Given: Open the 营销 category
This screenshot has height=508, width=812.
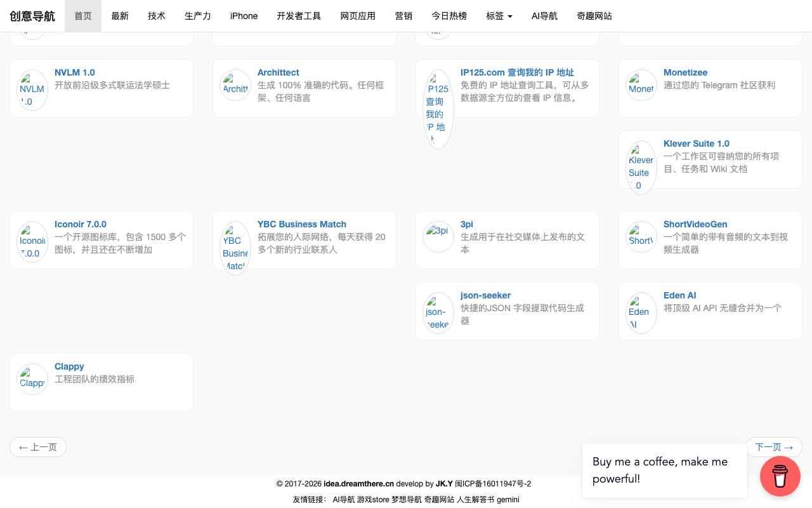Looking at the screenshot, I should pos(403,16).
